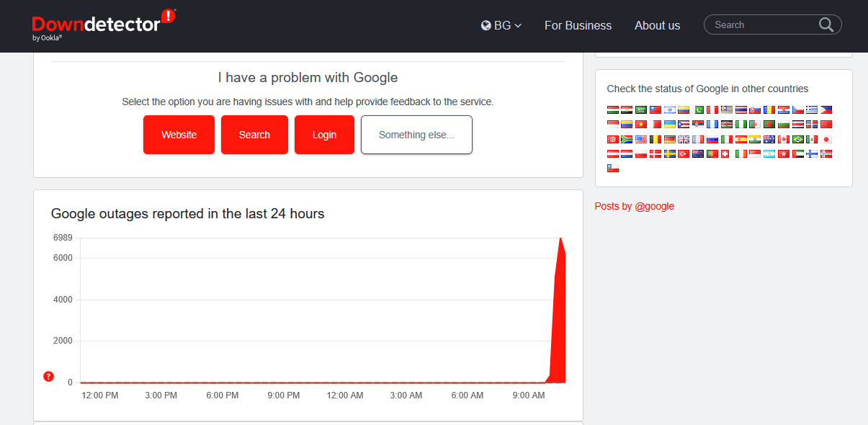Pick the Canada flag
Viewport: 868px width, 425px height.
[784, 139]
